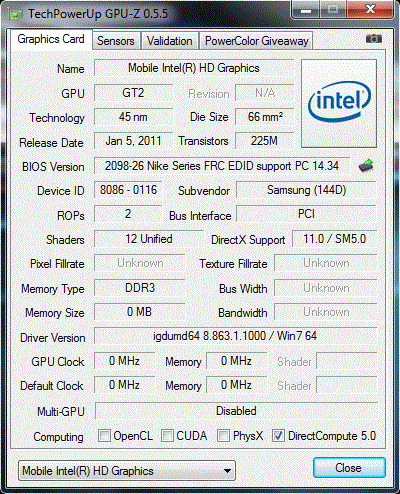This screenshot has height=494, width=400.
Task: Click the Technology field showing 45 nm
Action: pyautogui.click(x=133, y=117)
